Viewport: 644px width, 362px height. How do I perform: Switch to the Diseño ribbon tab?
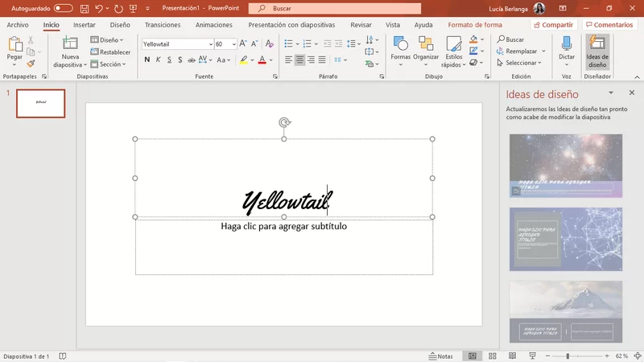[x=120, y=25]
